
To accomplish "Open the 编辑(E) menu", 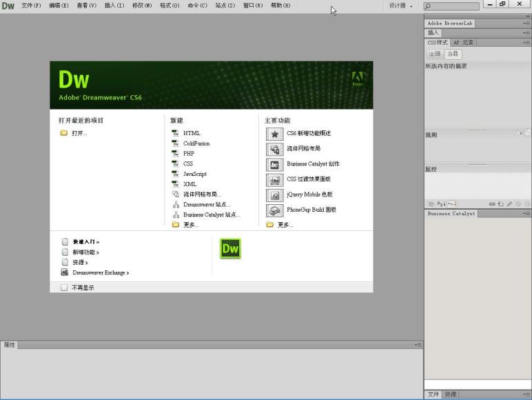I will click(x=59, y=6).
